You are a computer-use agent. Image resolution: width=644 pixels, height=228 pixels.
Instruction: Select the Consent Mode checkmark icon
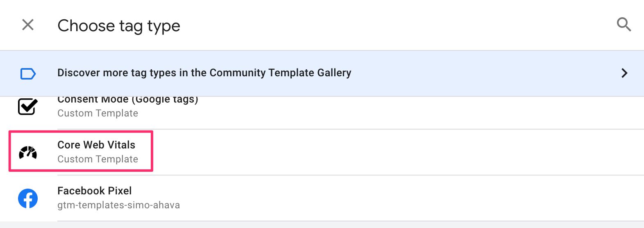click(28, 107)
